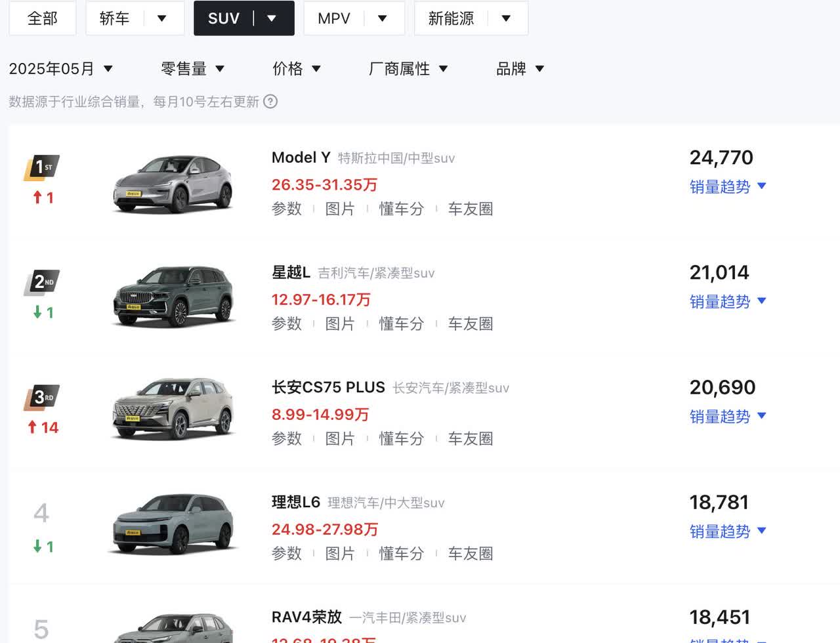View 图片 for 理想L6

[x=340, y=553]
